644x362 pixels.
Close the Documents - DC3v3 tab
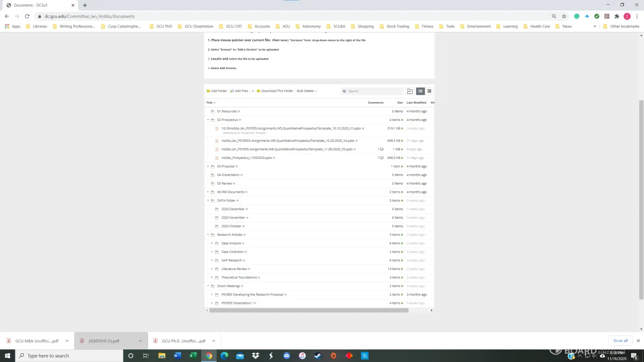pyautogui.click(x=73, y=5)
